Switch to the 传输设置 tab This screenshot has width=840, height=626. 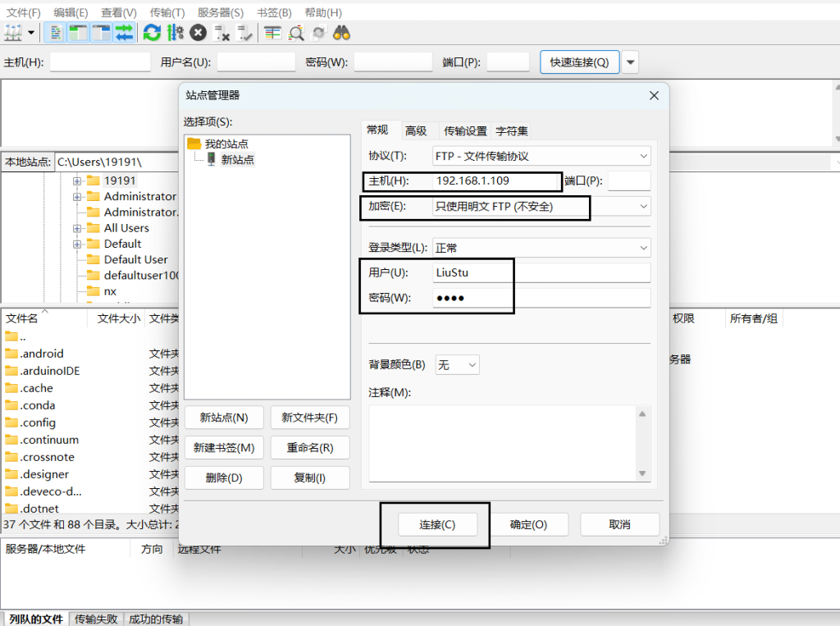(465, 130)
